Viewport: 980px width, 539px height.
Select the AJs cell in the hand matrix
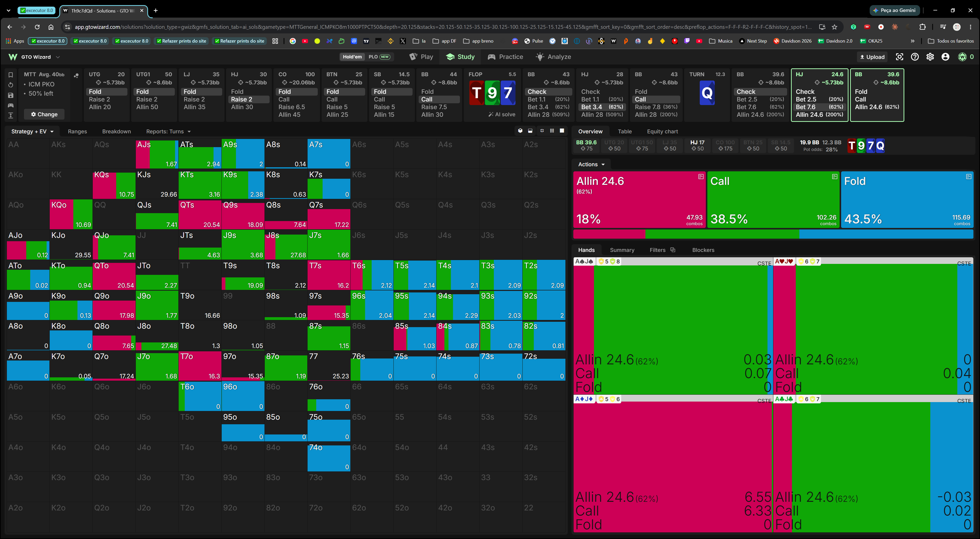(x=157, y=154)
